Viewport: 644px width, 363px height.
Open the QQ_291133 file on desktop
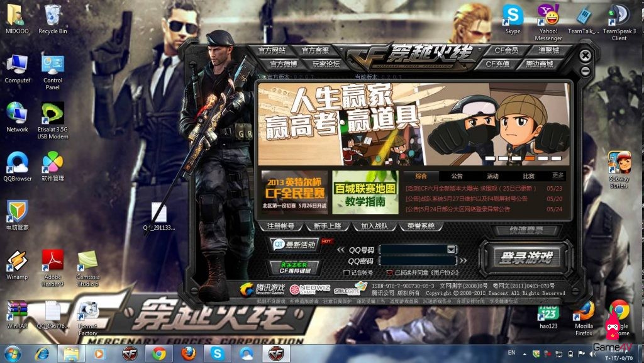pyautogui.click(x=159, y=216)
